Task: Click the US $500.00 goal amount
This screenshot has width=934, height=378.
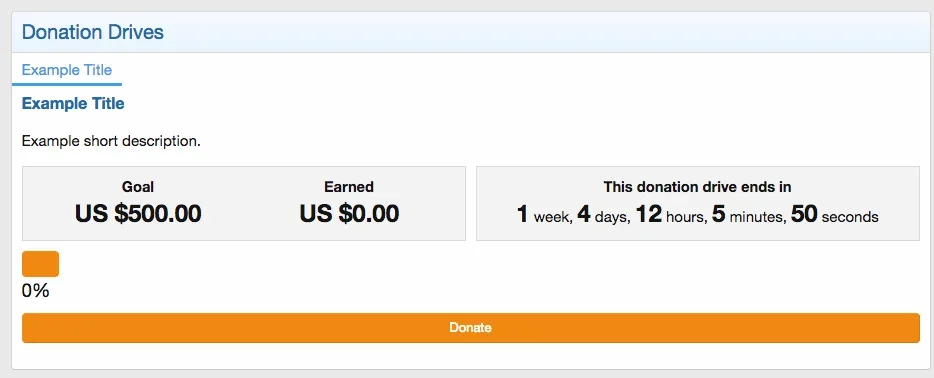Action: point(138,214)
